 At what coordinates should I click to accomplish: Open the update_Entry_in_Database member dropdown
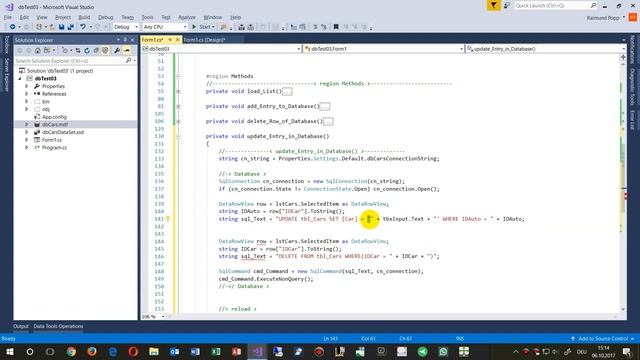pos(546,49)
